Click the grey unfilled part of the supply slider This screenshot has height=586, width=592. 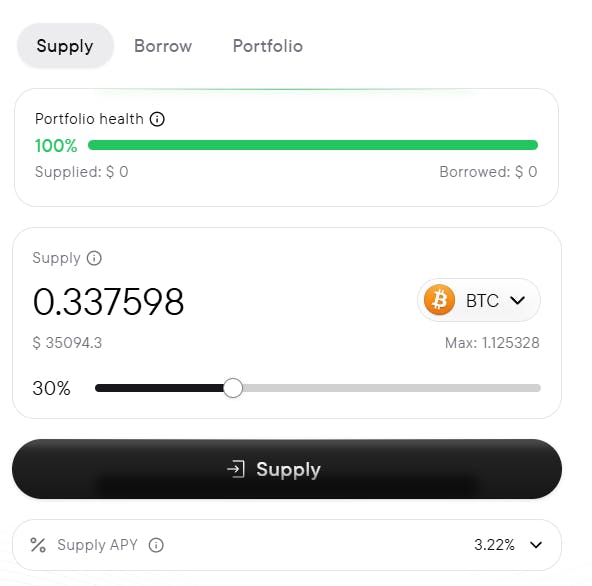tap(392, 388)
